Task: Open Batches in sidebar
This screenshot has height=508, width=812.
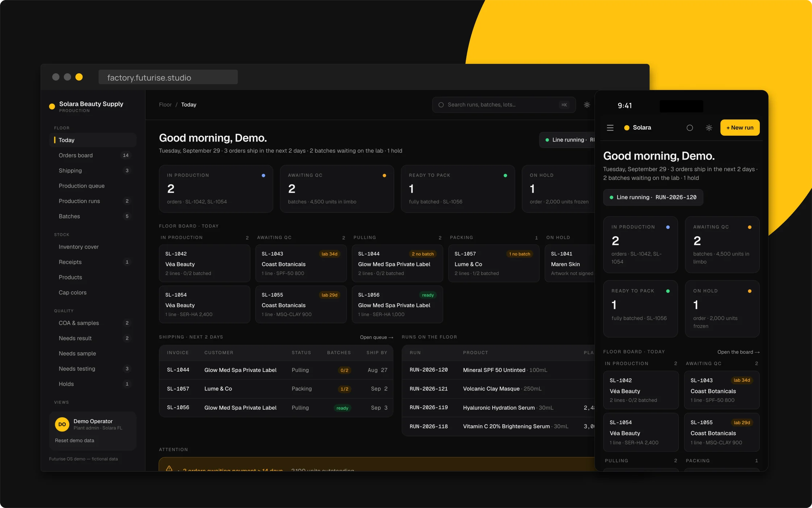Action: (x=93, y=216)
